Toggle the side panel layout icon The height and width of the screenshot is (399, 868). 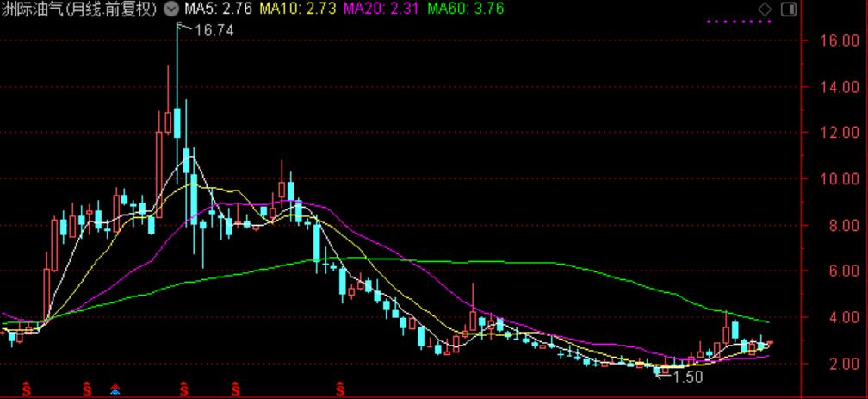[789, 9]
